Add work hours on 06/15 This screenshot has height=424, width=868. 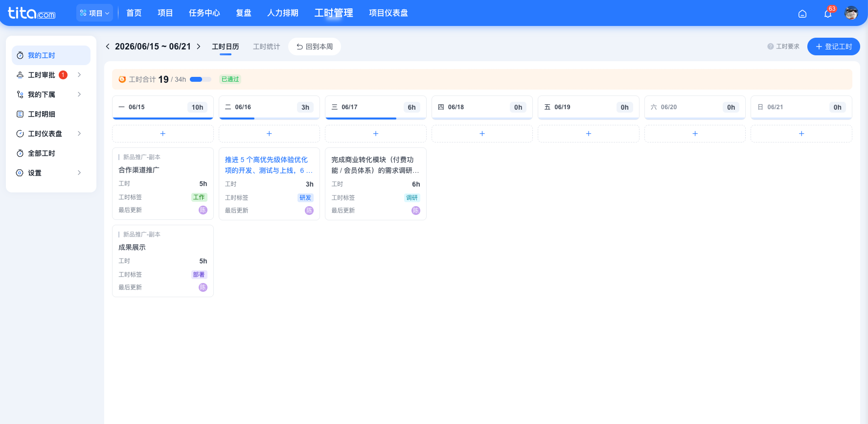(163, 134)
